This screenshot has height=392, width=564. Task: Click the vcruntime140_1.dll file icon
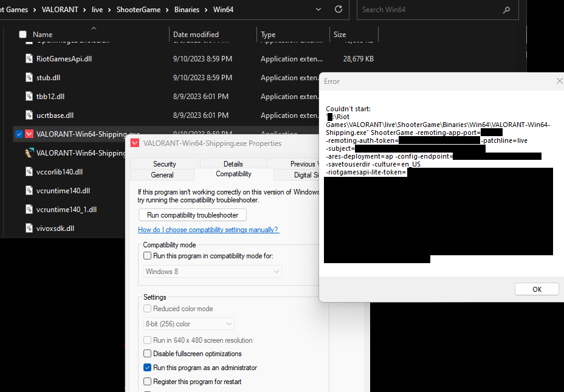pyautogui.click(x=29, y=209)
